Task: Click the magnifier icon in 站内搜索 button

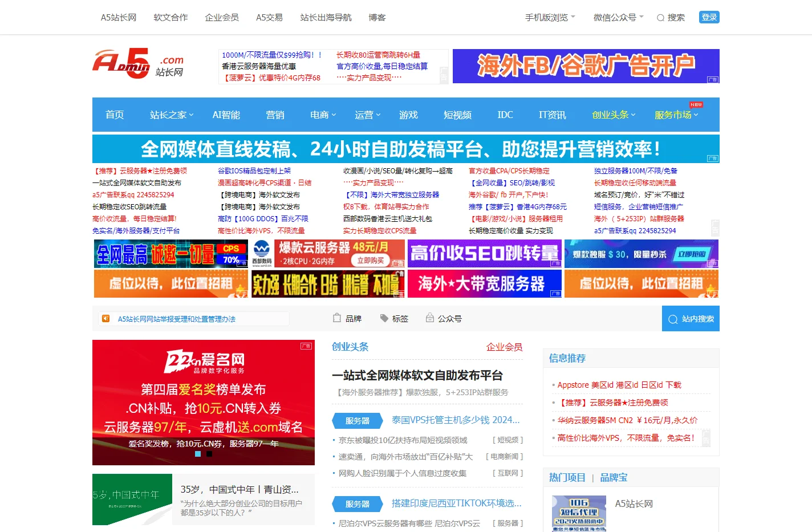Action: [673, 319]
